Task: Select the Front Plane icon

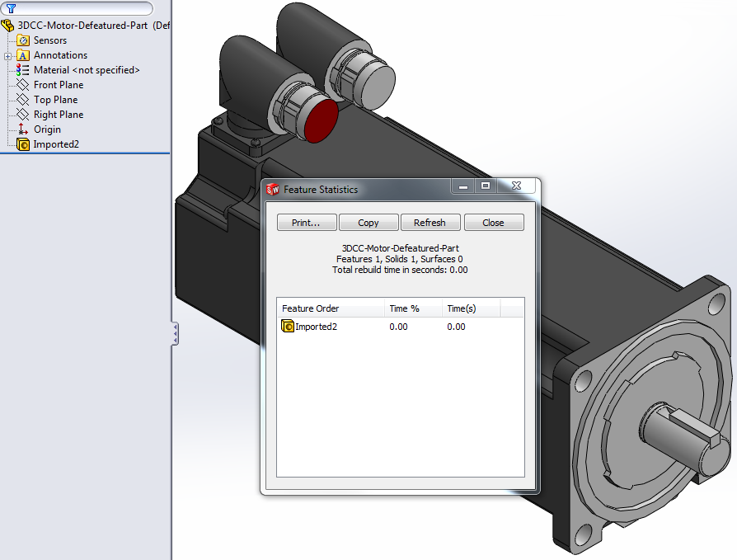Action: pyautogui.click(x=23, y=85)
